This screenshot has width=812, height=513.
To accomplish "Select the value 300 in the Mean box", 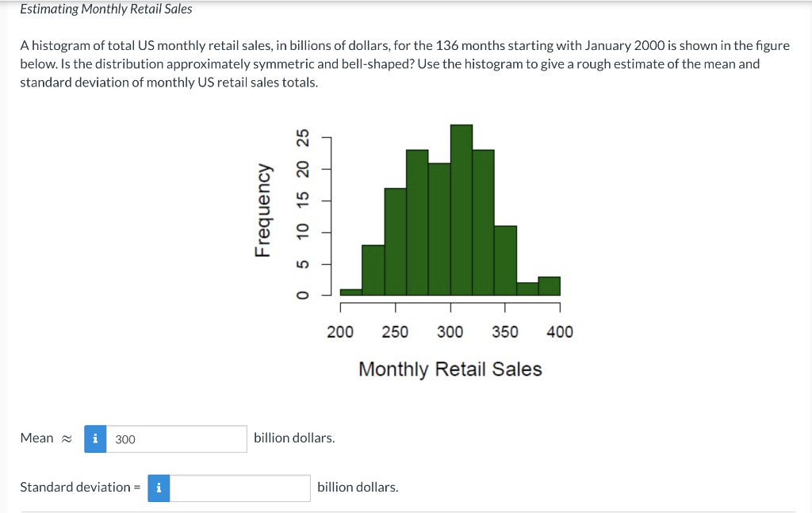I will point(124,438).
